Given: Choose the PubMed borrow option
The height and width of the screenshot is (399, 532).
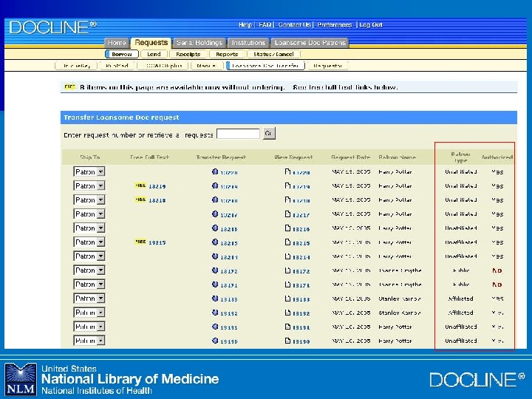Looking at the screenshot, I should click(x=117, y=66).
